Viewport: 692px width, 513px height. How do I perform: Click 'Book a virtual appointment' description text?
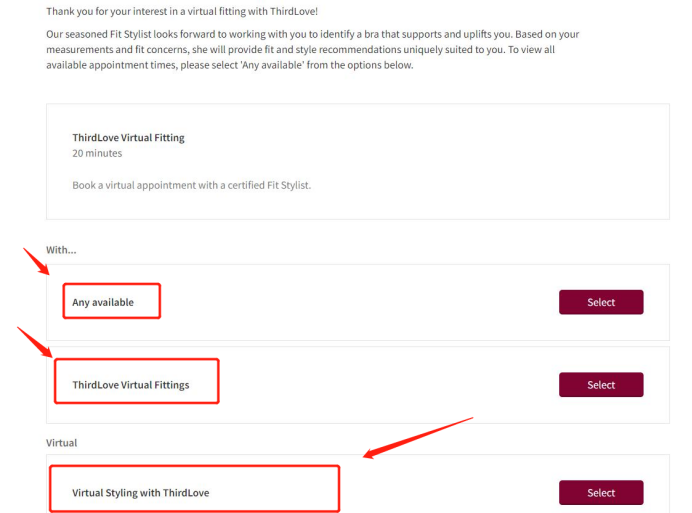(x=192, y=185)
